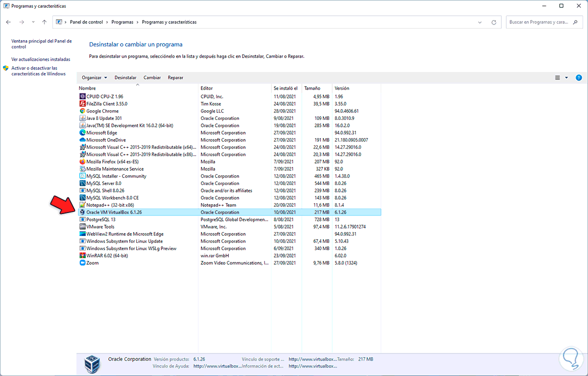Click the Google Chrome icon in list
588x376 pixels.
point(82,111)
